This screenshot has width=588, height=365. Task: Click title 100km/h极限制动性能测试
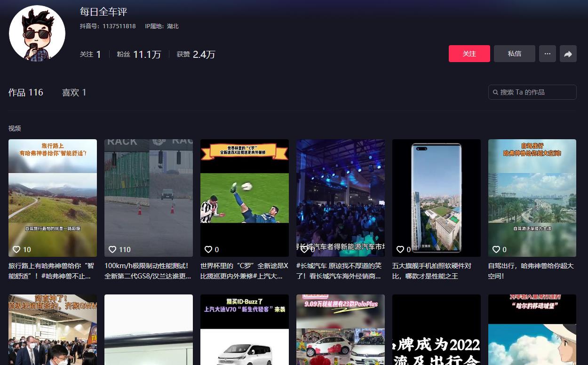[x=148, y=271]
